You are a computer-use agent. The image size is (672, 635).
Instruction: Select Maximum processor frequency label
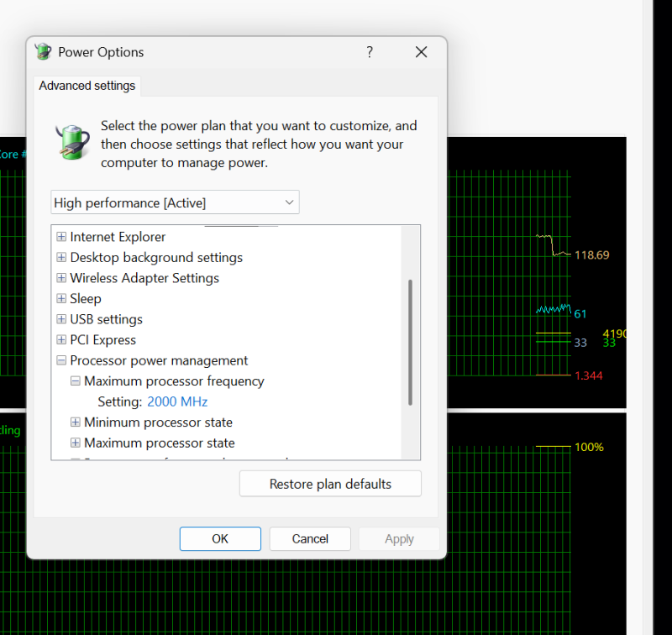(174, 380)
